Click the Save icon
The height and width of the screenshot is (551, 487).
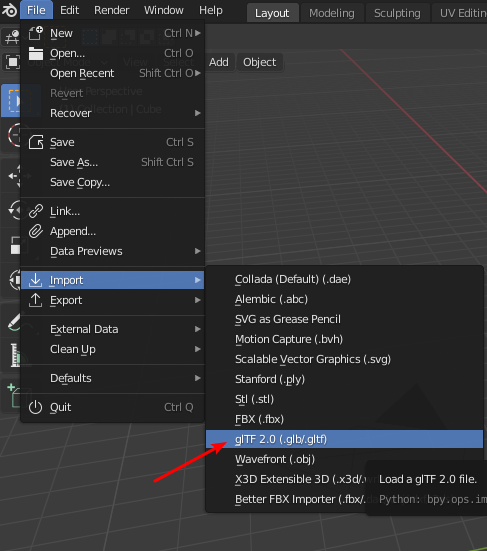coord(35,142)
